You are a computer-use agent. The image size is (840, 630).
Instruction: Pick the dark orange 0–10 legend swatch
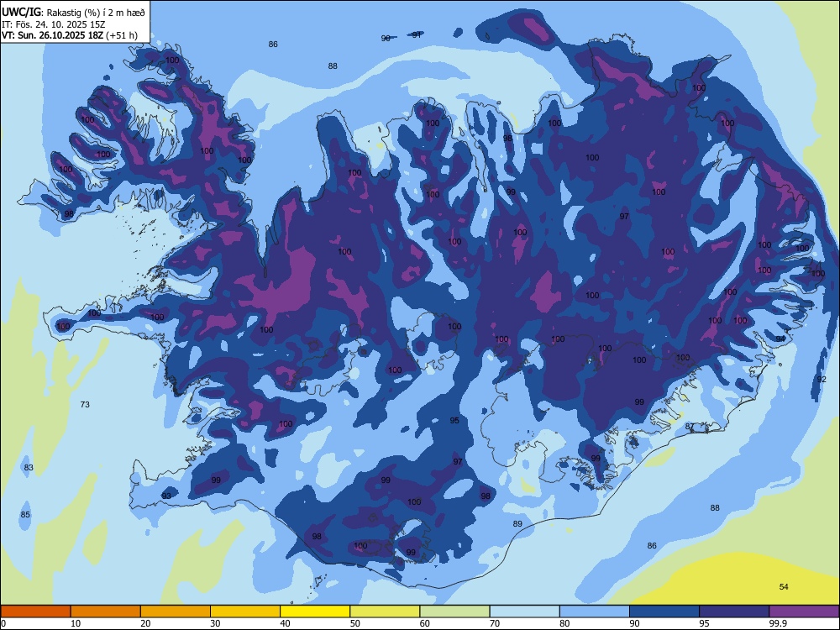[x=35, y=612]
